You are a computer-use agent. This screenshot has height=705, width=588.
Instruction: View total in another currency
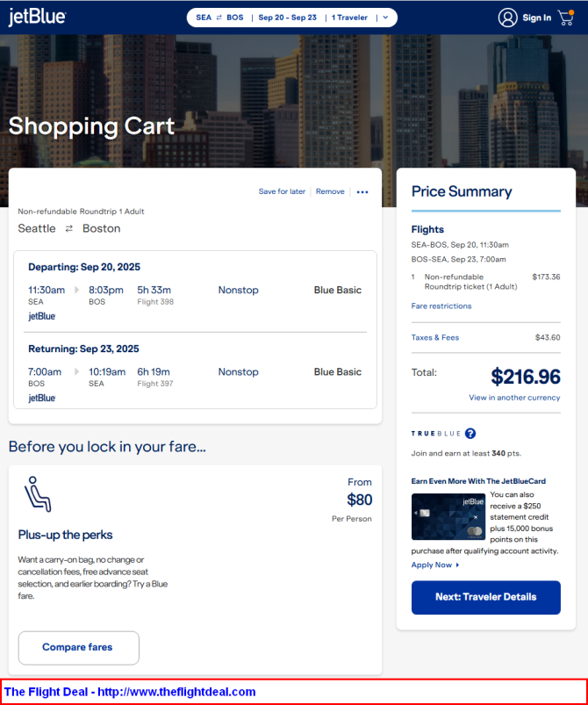tap(514, 398)
